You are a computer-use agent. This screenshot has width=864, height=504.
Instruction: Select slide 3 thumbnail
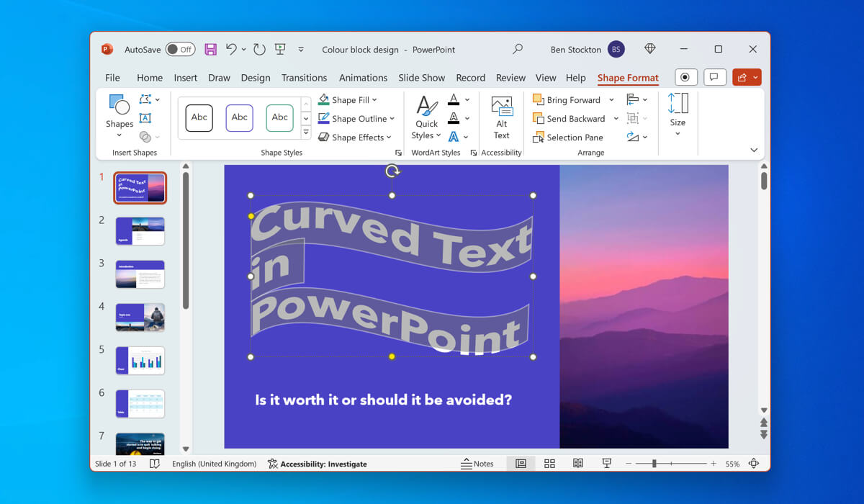tap(140, 274)
